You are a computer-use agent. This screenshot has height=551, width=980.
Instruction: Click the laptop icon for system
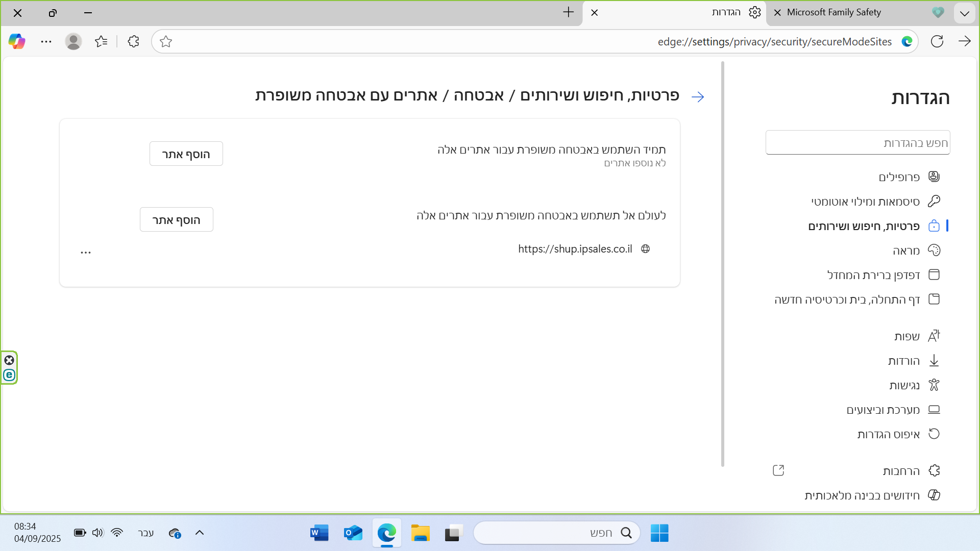pos(934,410)
